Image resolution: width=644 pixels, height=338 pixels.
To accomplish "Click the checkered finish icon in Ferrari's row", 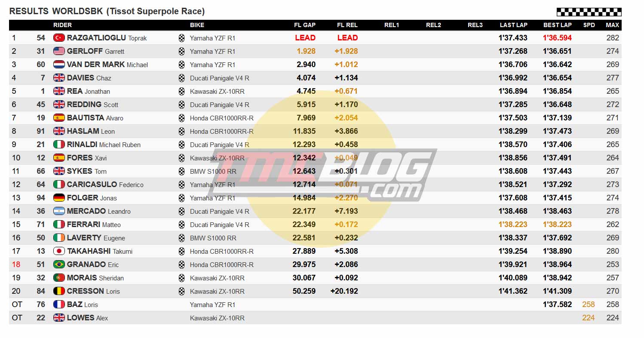I will 181,224.
